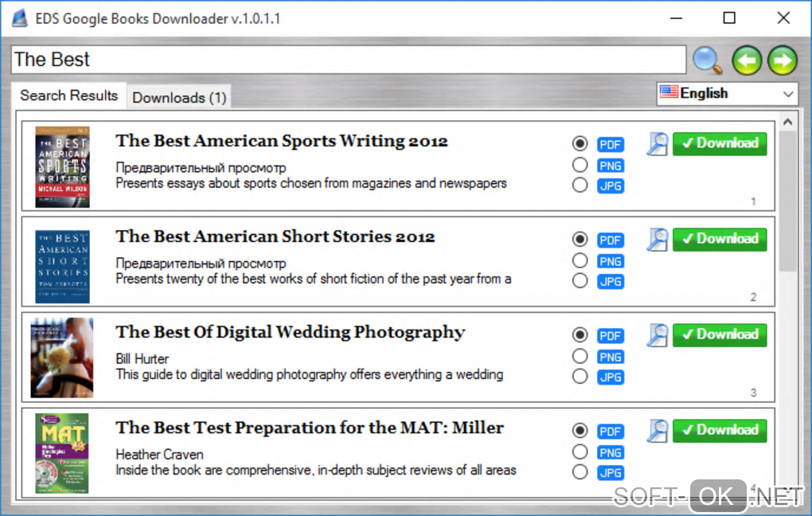This screenshot has height=516, width=812.
Task: Go forward with the green right arrow
Action: (783, 60)
